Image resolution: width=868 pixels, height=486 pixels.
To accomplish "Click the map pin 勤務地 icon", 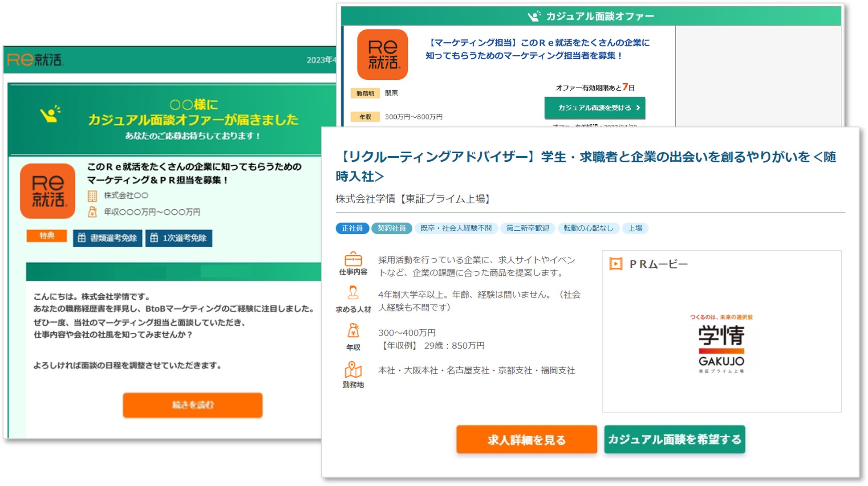I will click(353, 369).
